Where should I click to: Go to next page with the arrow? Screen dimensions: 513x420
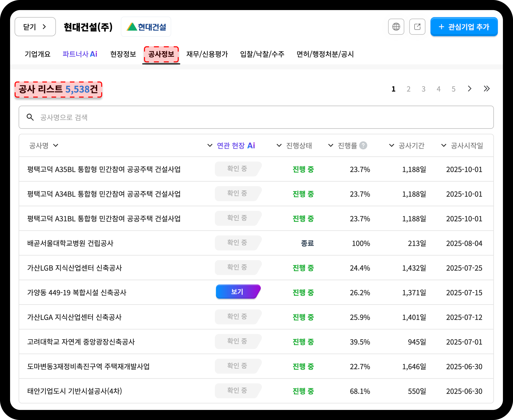pyautogui.click(x=470, y=89)
